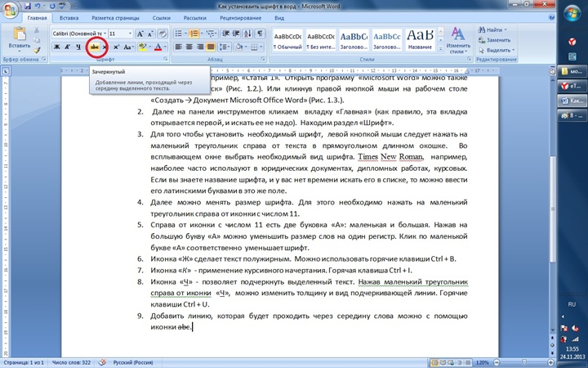This screenshot has height=368, width=588.
Task: Open the Рецензирование tab
Action: click(x=240, y=18)
